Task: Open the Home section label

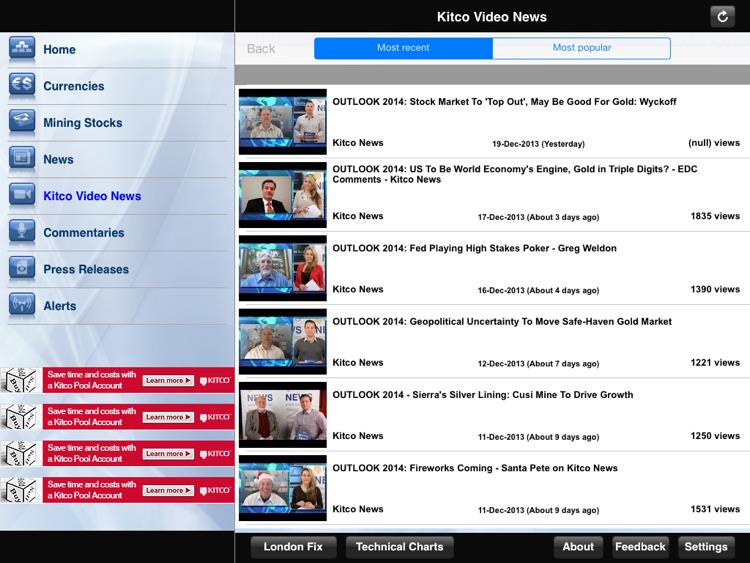Action: (x=59, y=49)
